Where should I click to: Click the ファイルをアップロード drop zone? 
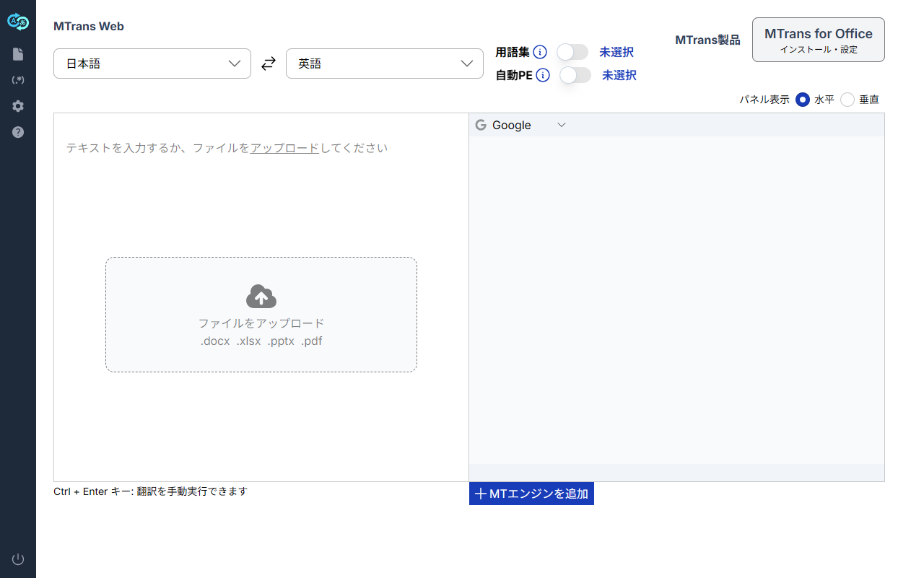click(261, 315)
